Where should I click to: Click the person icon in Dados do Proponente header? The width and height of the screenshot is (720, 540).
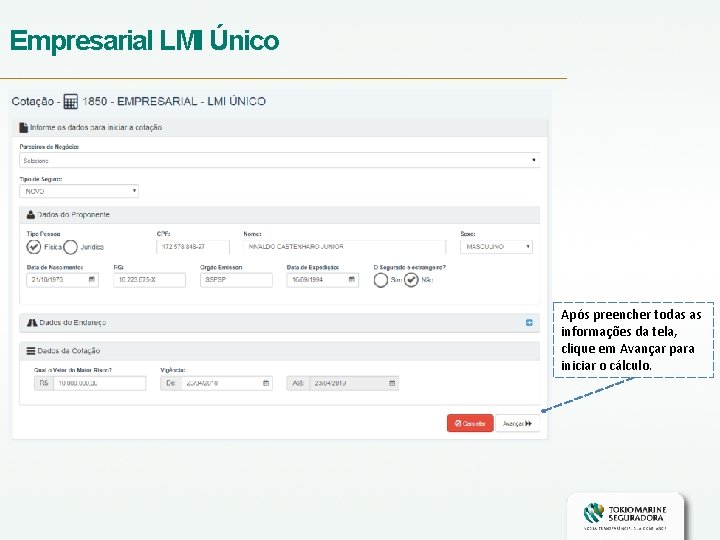coord(31,214)
